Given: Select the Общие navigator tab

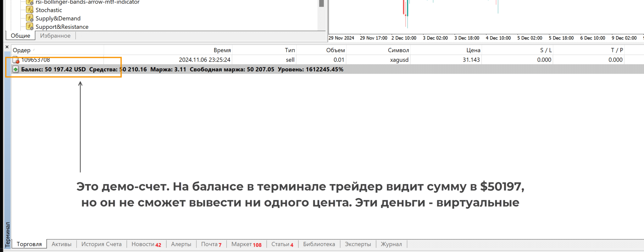Looking at the screenshot, I should [x=20, y=36].
